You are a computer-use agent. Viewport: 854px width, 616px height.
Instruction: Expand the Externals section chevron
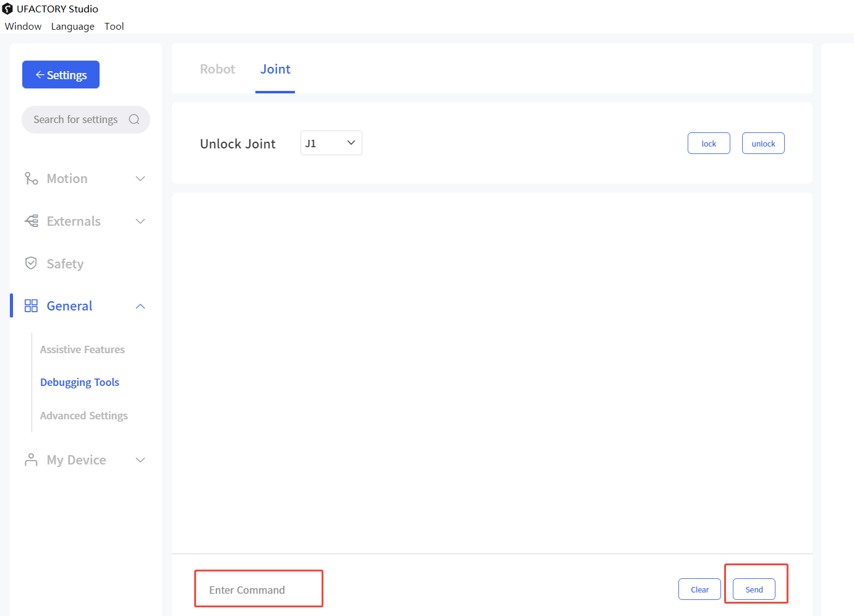point(140,221)
